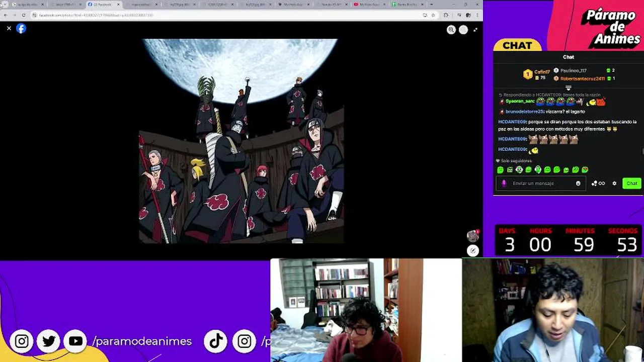
Task: Zoom in on the photo with magnifier icon
Action: 451,30
